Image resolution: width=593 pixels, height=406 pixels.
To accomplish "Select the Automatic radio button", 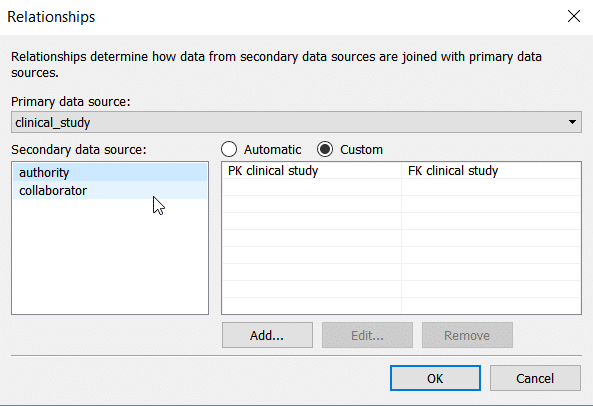I will [x=229, y=149].
